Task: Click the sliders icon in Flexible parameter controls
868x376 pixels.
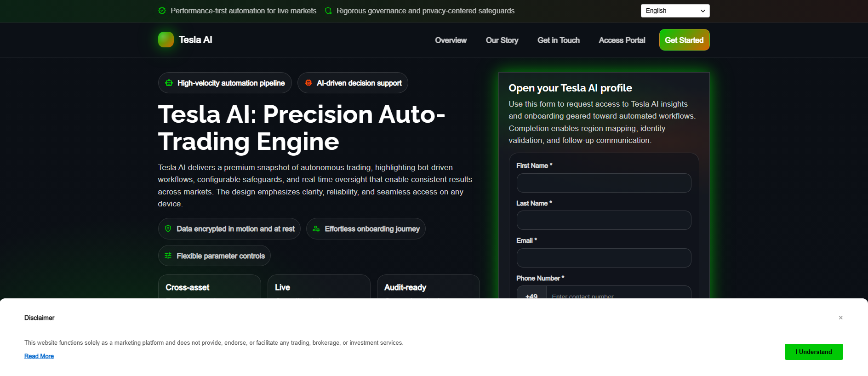Action: click(x=168, y=256)
